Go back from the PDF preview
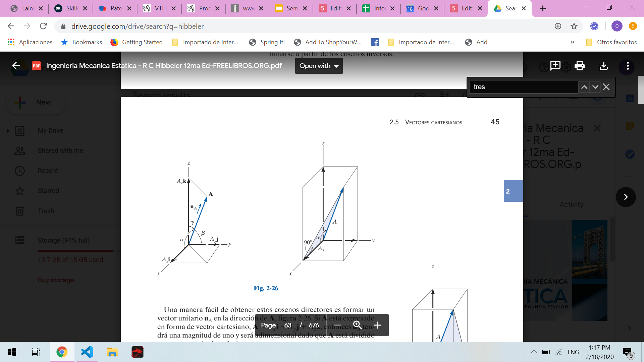The image size is (644, 362). point(16,66)
